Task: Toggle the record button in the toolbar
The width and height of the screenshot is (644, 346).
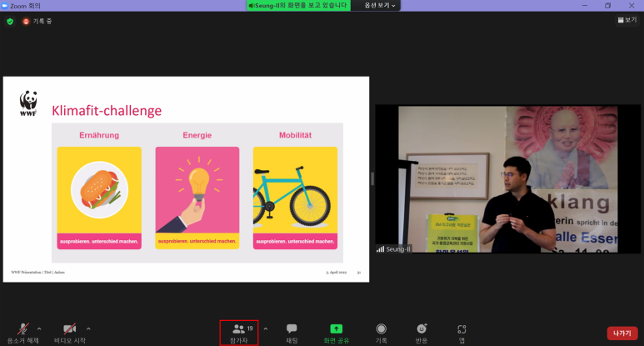Action: pyautogui.click(x=381, y=333)
